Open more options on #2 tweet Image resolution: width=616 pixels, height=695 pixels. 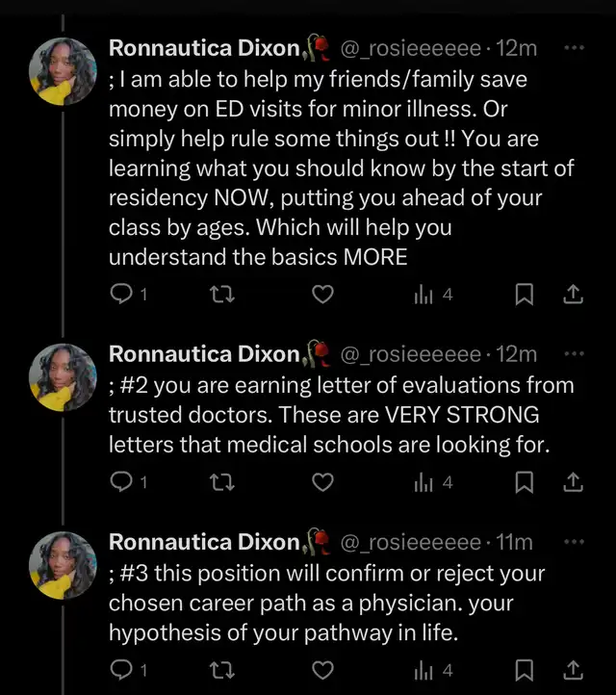click(573, 353)
